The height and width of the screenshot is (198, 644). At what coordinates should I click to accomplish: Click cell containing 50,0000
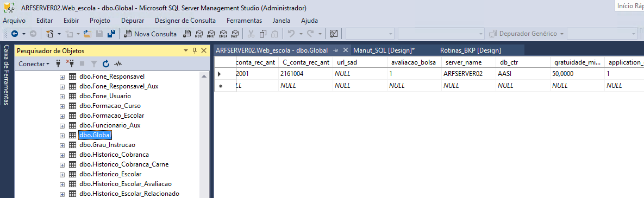pyautogui.click(x=577, y=74)
